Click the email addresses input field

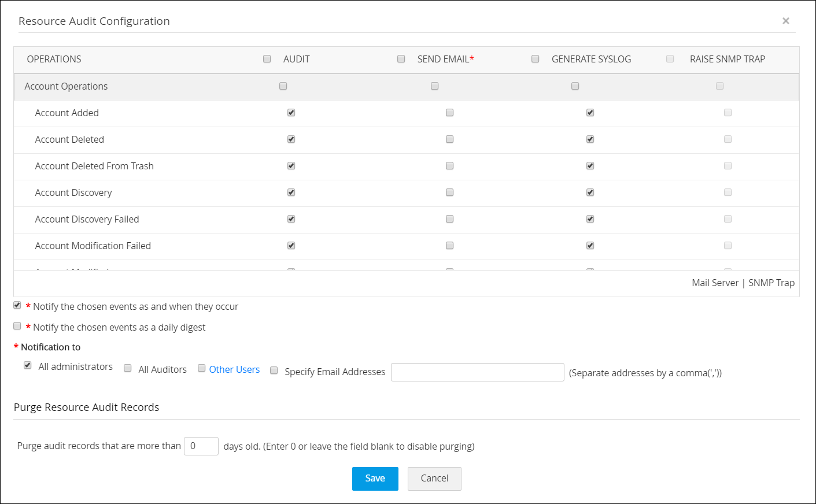click(477, 372)
